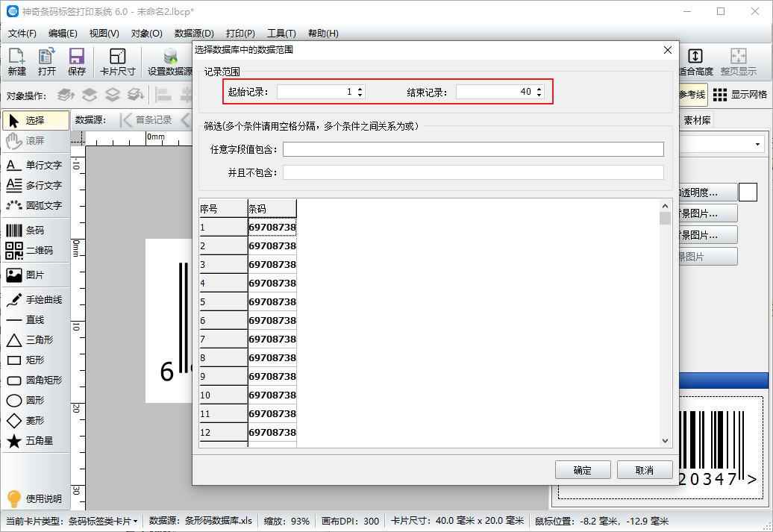The height and width of the screenshot is (532, 773).
Task: Click the 任意字段值包含 filter input field
Action: point(473,149)
